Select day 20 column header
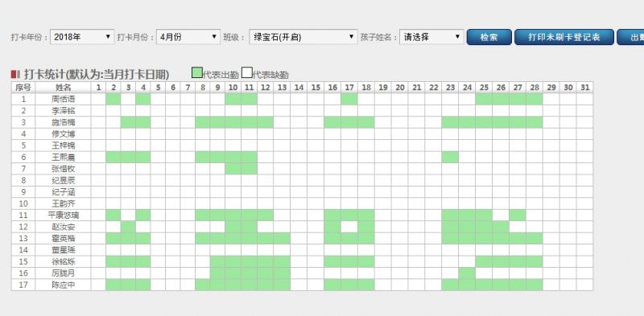 tap(399, 88)
